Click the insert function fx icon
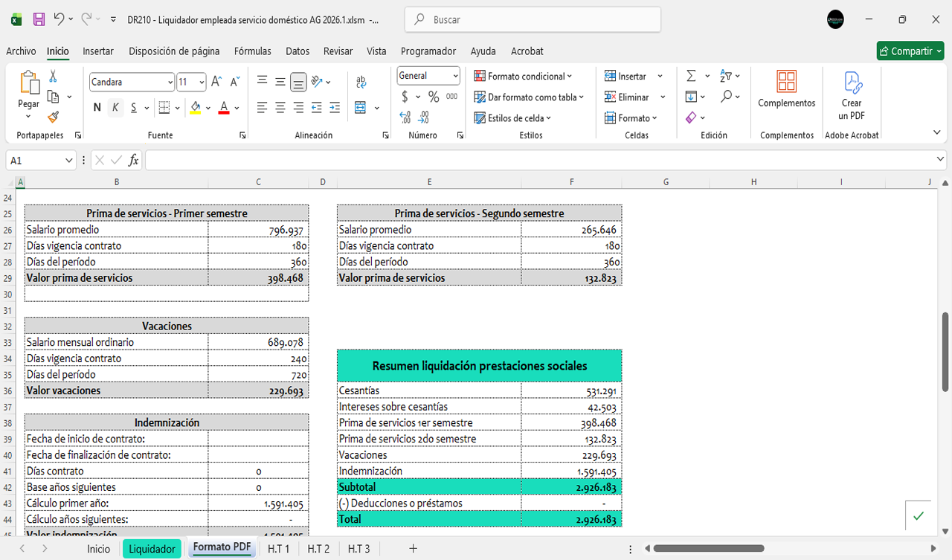The height and width of the screenshot is (560, 952). point(134,161)
